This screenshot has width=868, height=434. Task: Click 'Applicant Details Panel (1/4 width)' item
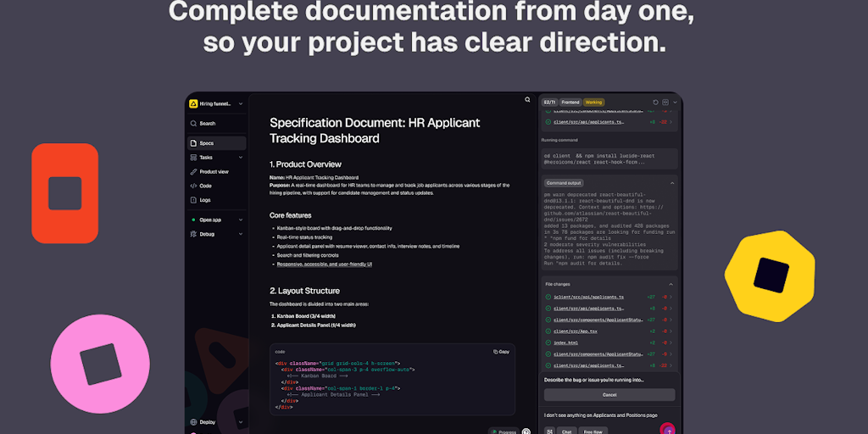(x=316, y=325)
